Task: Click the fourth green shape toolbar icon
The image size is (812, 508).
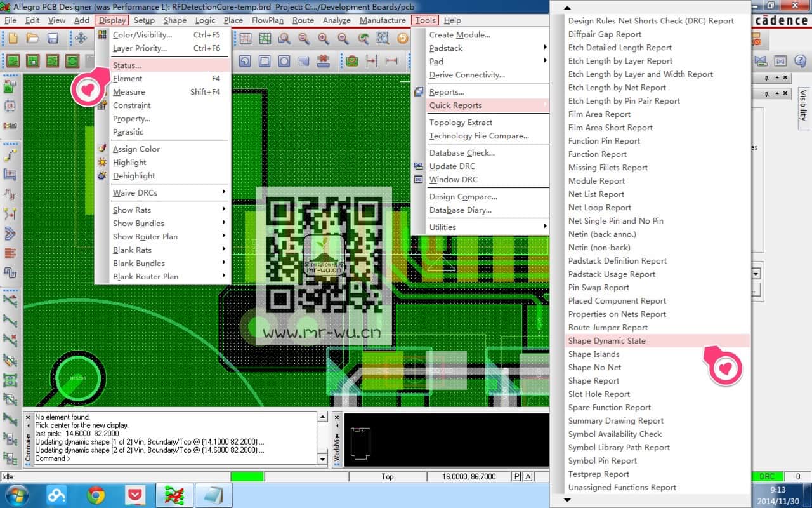Action: coord(72,61)
